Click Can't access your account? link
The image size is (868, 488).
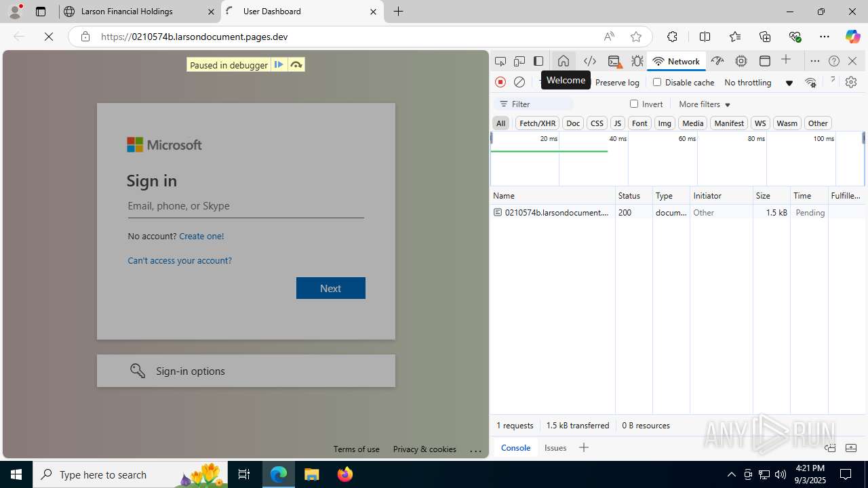[x=180, y=261]
